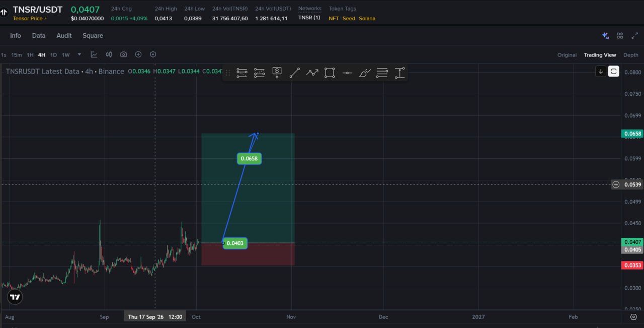Click the plus-circle compare icon
The image size is (644, 328).
click(138, 54)
